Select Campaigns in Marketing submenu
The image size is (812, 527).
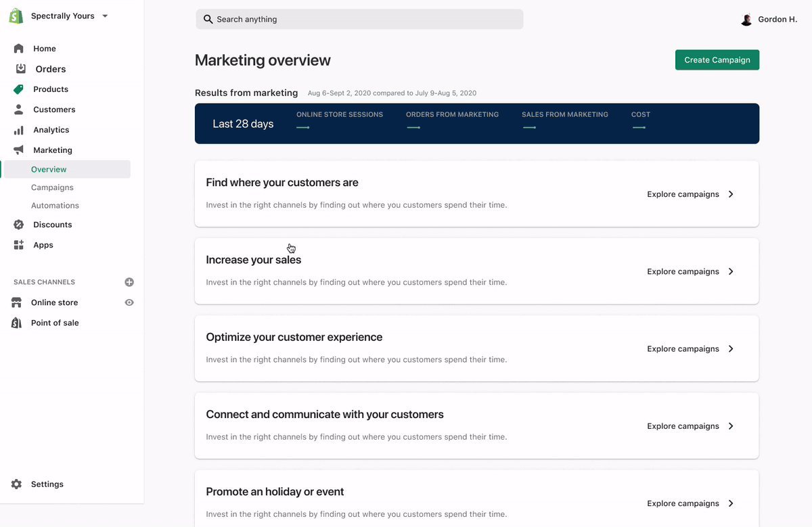click(52, 187)
